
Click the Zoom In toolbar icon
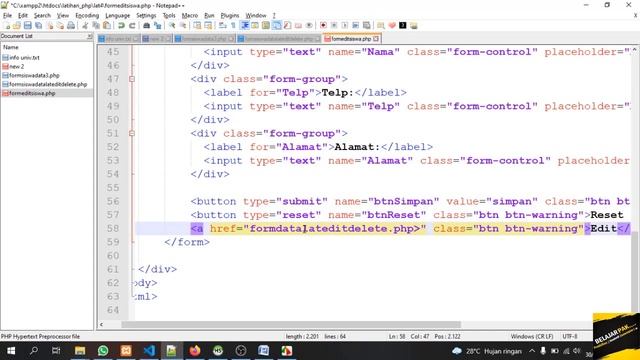pos(172,25)
